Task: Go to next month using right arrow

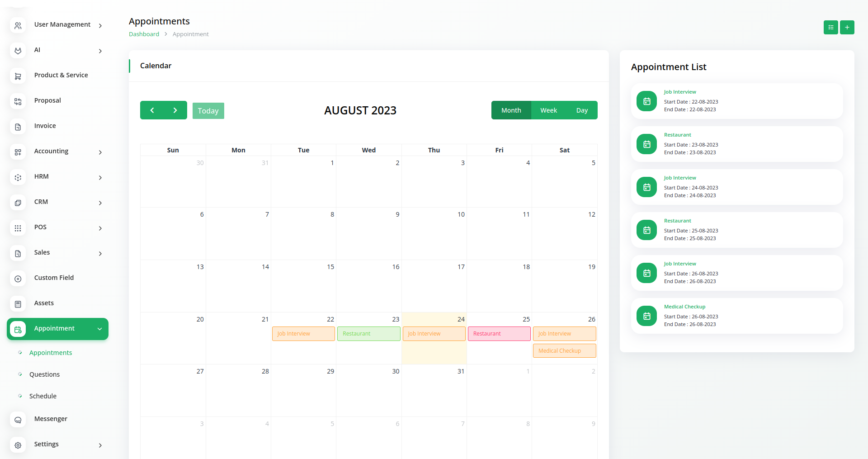Action: point(175,110)
